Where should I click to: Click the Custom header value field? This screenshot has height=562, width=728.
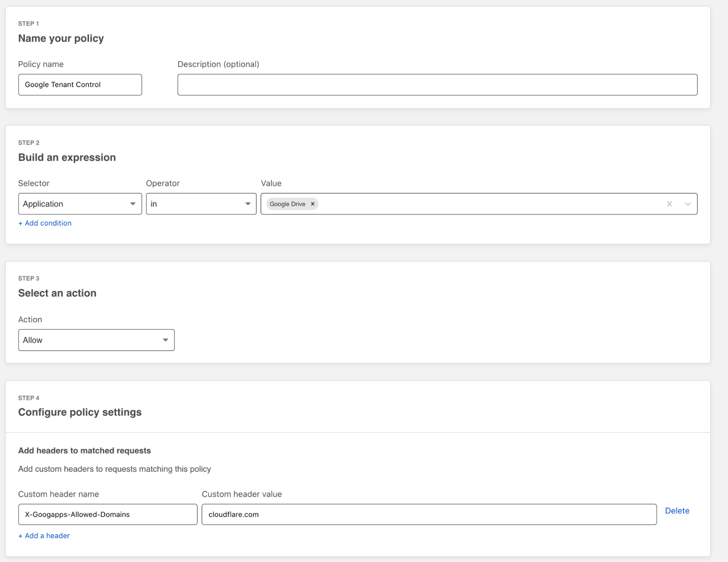click(x=429, y=514)
